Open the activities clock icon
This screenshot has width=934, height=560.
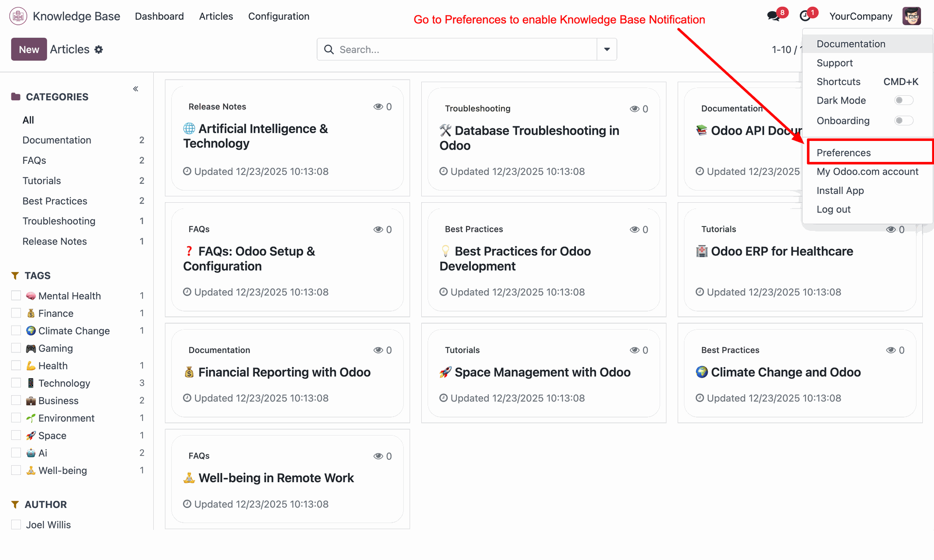805,16
